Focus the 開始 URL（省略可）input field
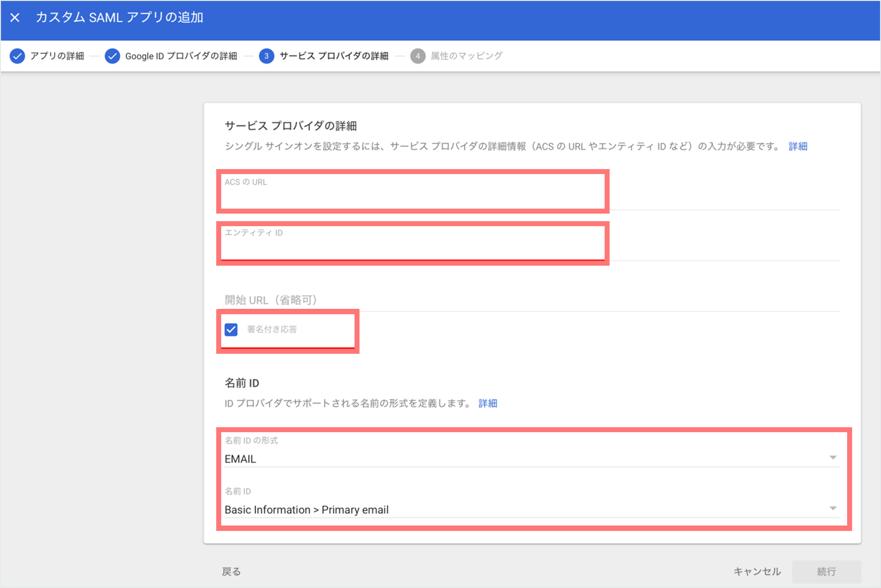The width and height of the screenshot is (881, 588). (x=532, y=300)
